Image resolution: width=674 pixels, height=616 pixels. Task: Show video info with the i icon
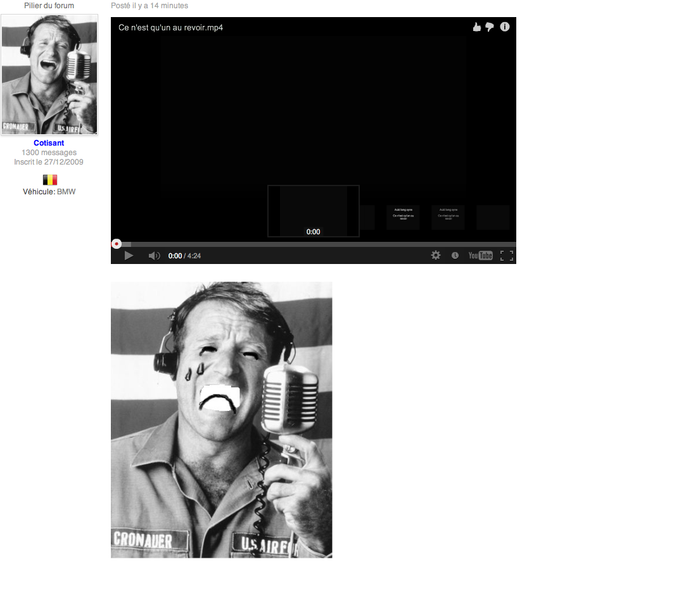coord(505,27)
